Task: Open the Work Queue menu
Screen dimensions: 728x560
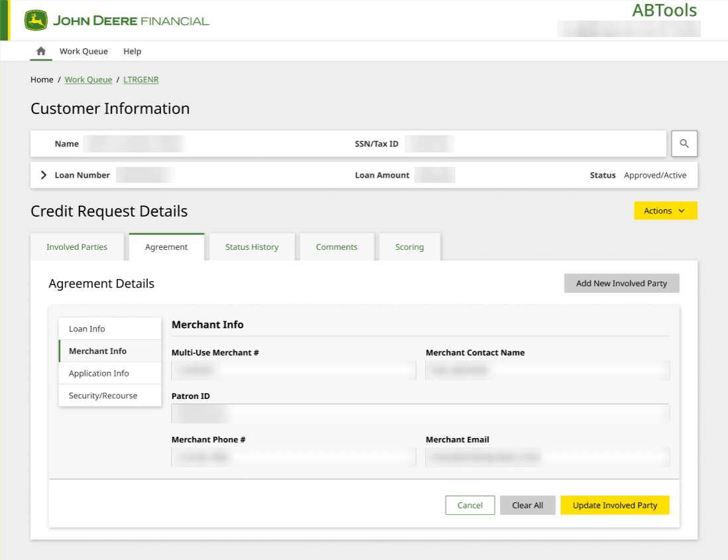Action: pyautogui.click(x=84, y=51)
